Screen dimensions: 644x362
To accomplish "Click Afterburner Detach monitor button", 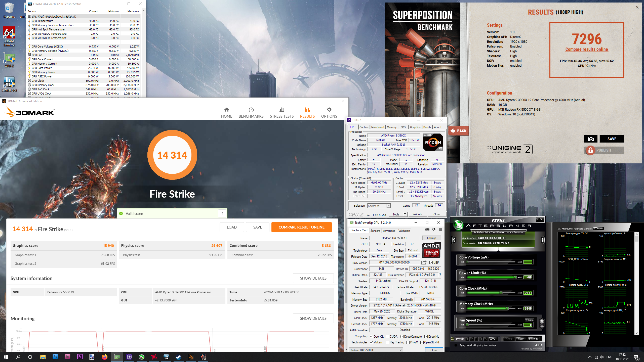I will click(x=598, y=229).
